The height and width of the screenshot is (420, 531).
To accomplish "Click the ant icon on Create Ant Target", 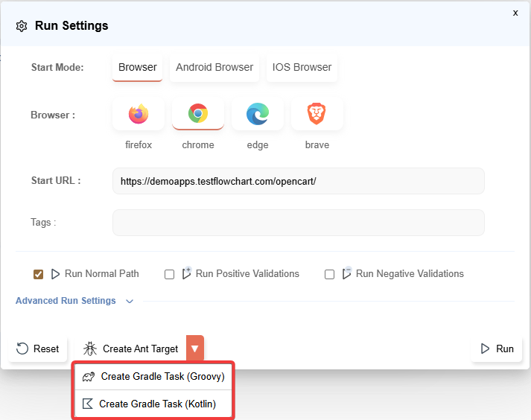I will pyautogui.click(x=91, y=349).
